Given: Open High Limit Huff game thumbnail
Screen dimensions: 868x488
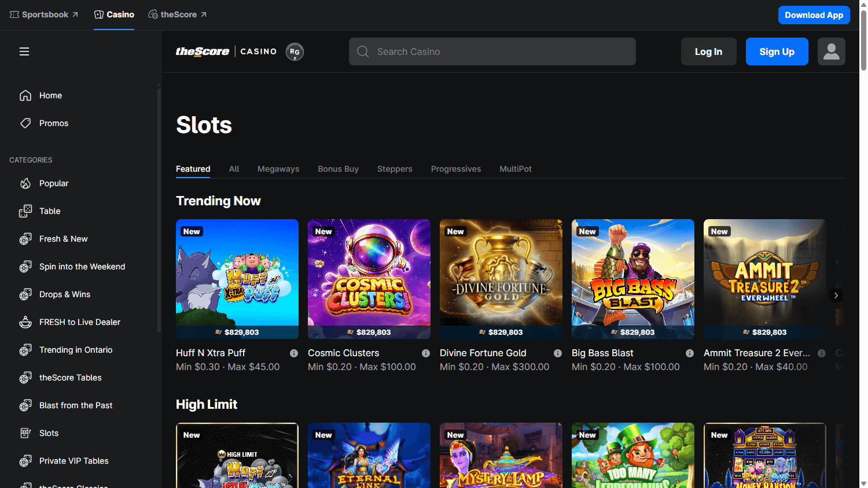Looking at the screenshot, I should (237, 456).
